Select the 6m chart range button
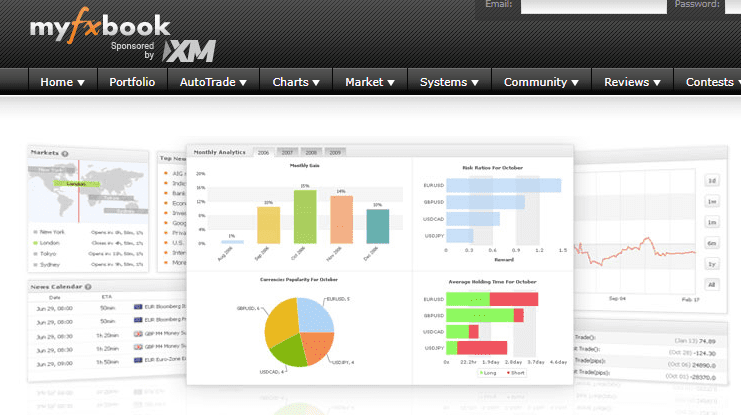Screen dimensions: 741x415 point(712,243)
